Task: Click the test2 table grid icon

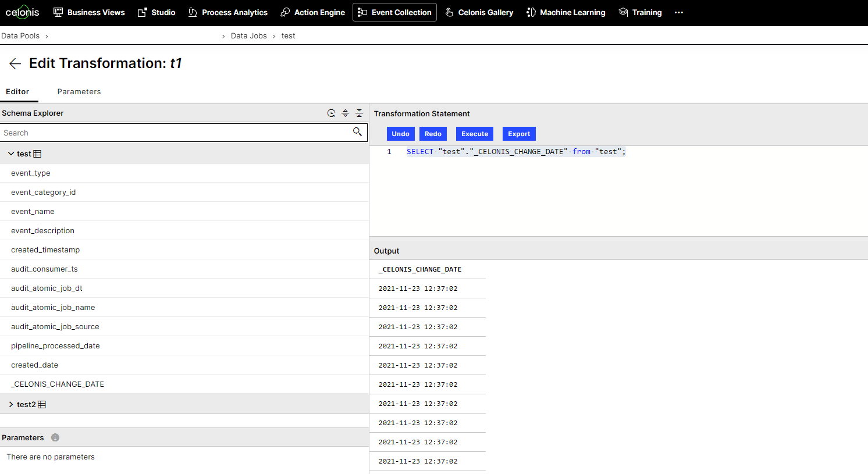Action: (42, 404)
